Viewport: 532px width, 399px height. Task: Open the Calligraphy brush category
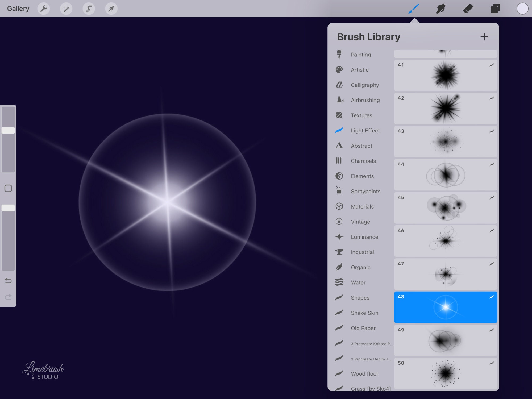click(365, 85)
